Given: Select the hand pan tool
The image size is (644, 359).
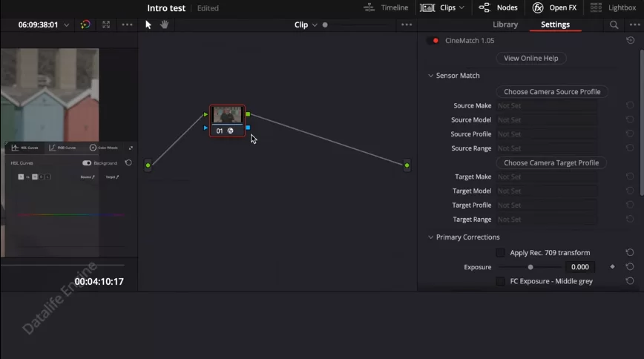Looking at the screenshot, I should (165, 24).
